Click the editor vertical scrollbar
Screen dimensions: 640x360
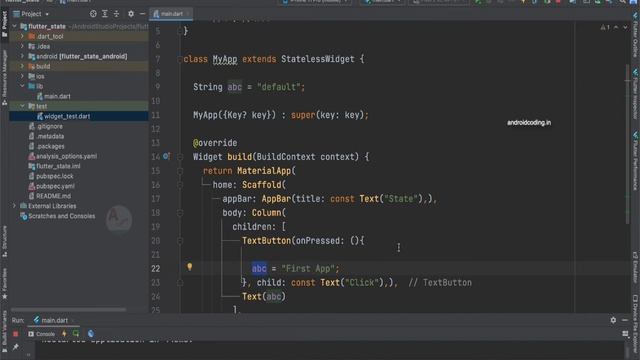point(627,144)
